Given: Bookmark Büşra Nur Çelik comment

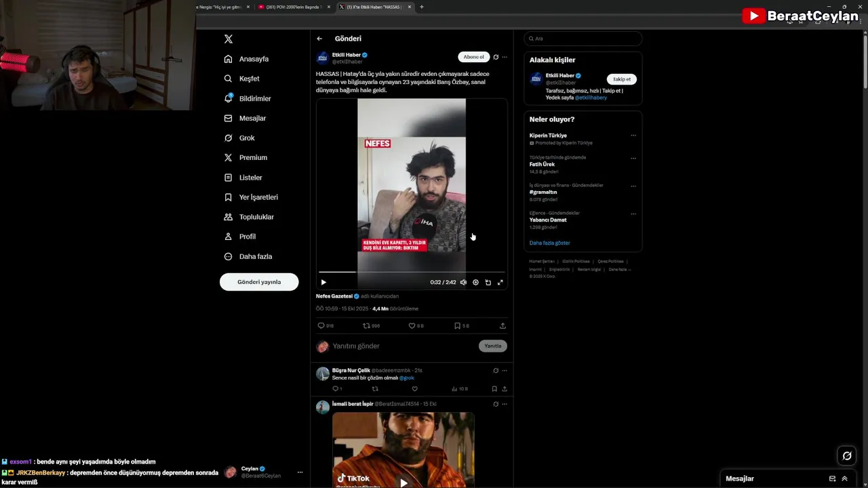Looking at the screenshot, I should pos(494,389).
